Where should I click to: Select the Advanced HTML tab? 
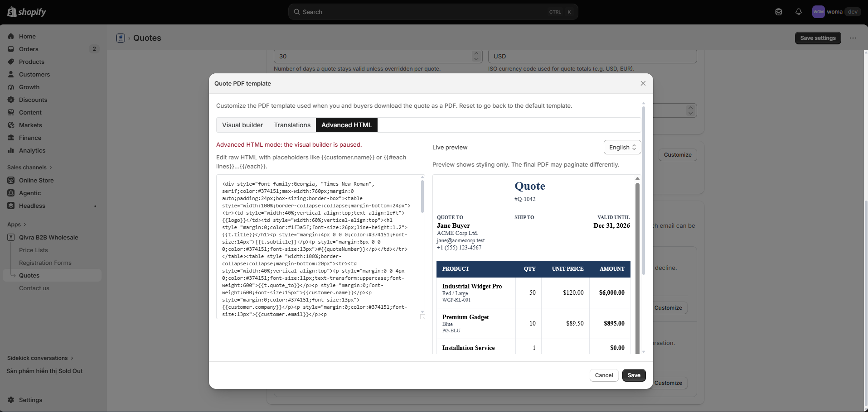coord(347,125)
